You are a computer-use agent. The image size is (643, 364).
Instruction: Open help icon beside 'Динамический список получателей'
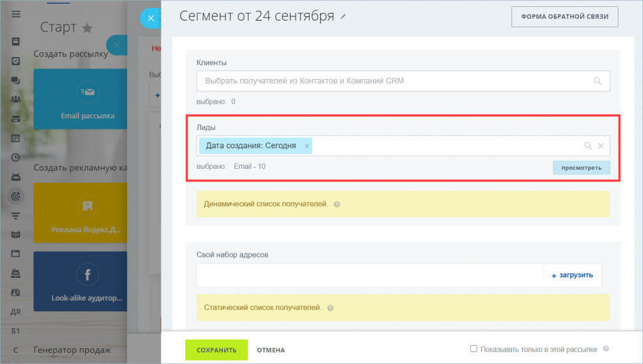tap(337, 205)
